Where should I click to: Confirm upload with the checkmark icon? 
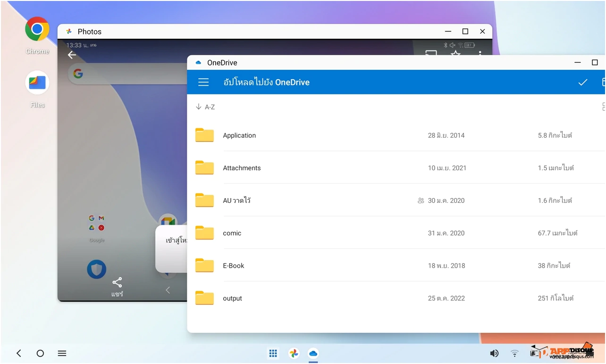click(x=583, y=82)
